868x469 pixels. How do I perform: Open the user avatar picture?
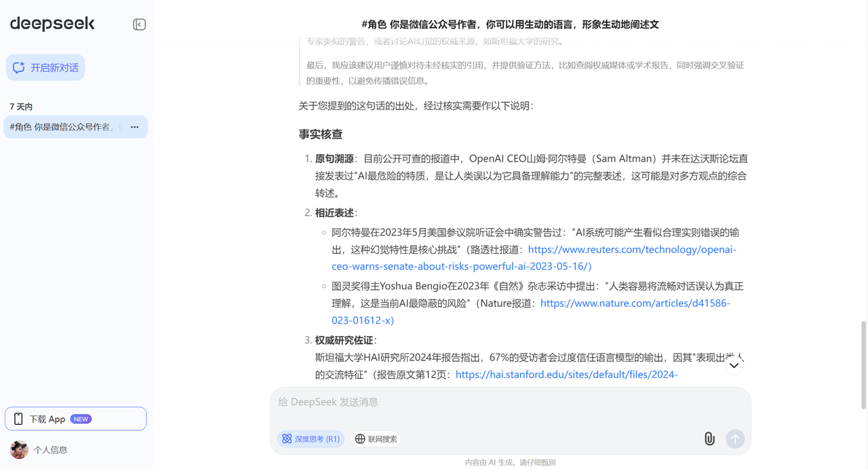(x=19, y=449)
